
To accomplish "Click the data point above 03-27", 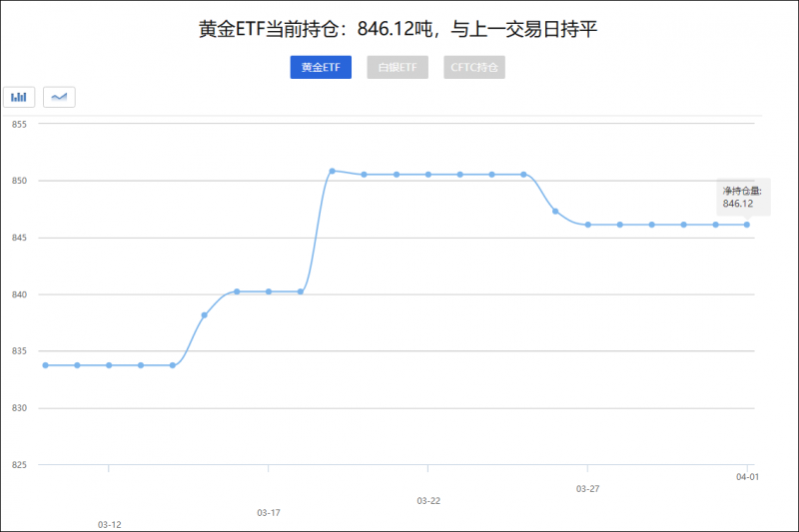I will pos(588,225).
